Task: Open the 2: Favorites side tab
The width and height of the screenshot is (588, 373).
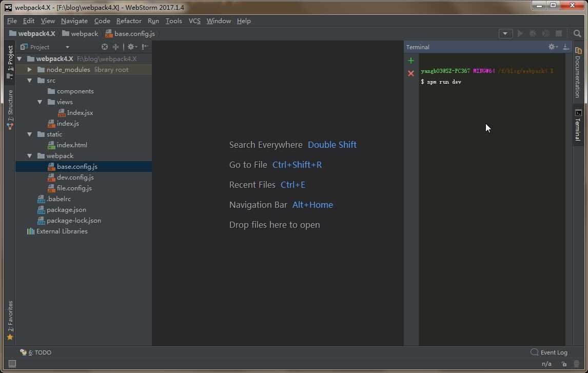Action: [10, 321]
